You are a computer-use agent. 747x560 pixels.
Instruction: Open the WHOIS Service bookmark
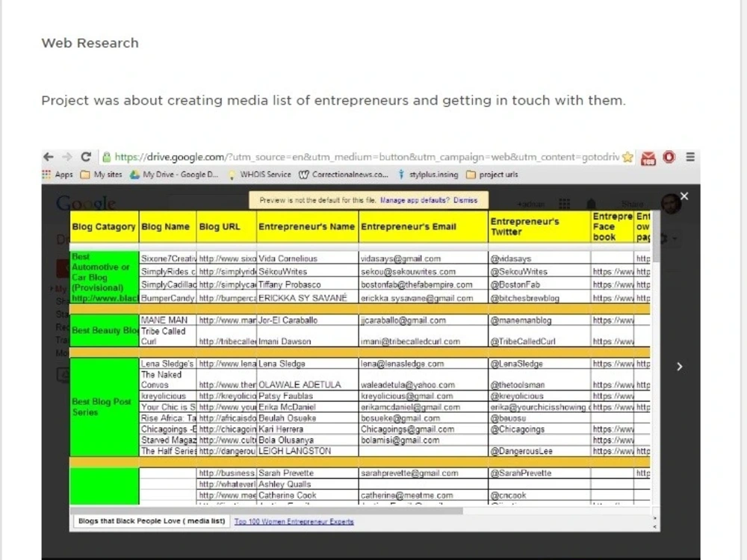click(x=259, y=174)
